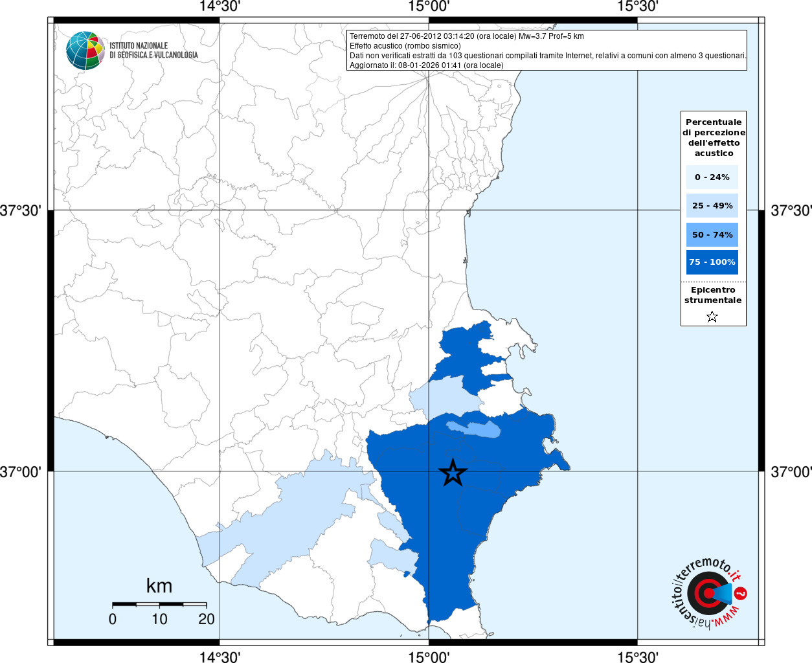Select the 75 - 100% legend swatch

pos(712,262)
